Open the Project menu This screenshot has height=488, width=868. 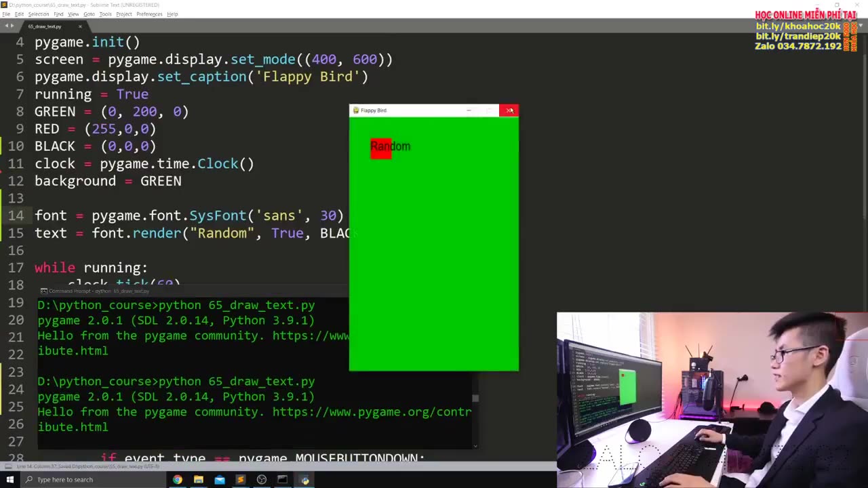tap(124, 14)
